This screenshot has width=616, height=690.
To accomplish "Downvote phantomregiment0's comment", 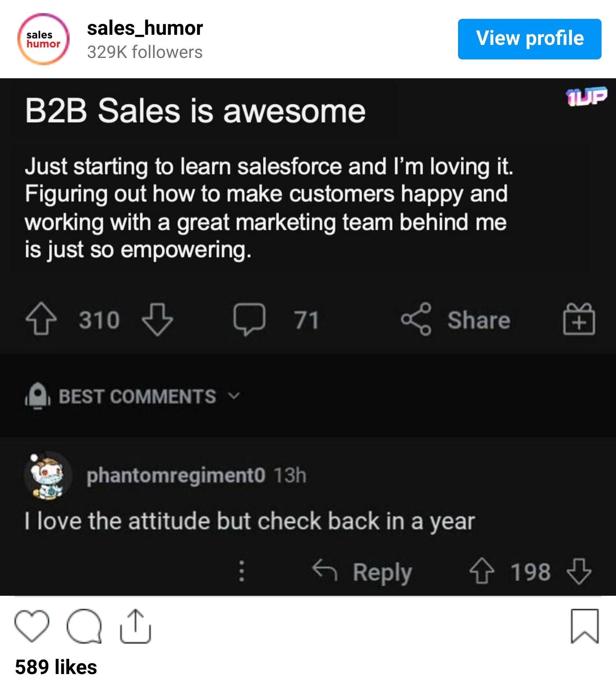I will [579, 571].
